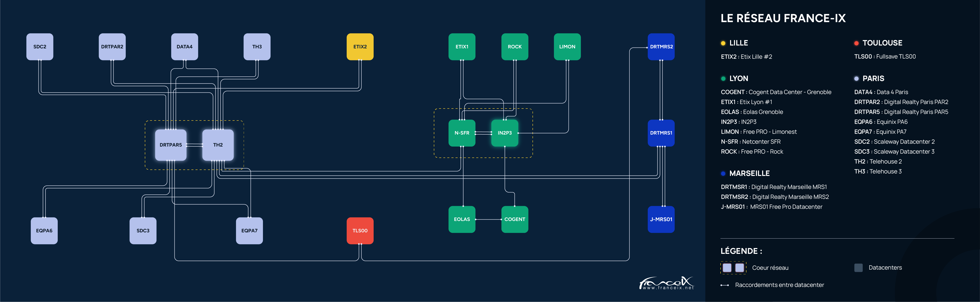Select the SDC2 datacenter node
This screenshot has width=980, height=302.
coord(40,47)
